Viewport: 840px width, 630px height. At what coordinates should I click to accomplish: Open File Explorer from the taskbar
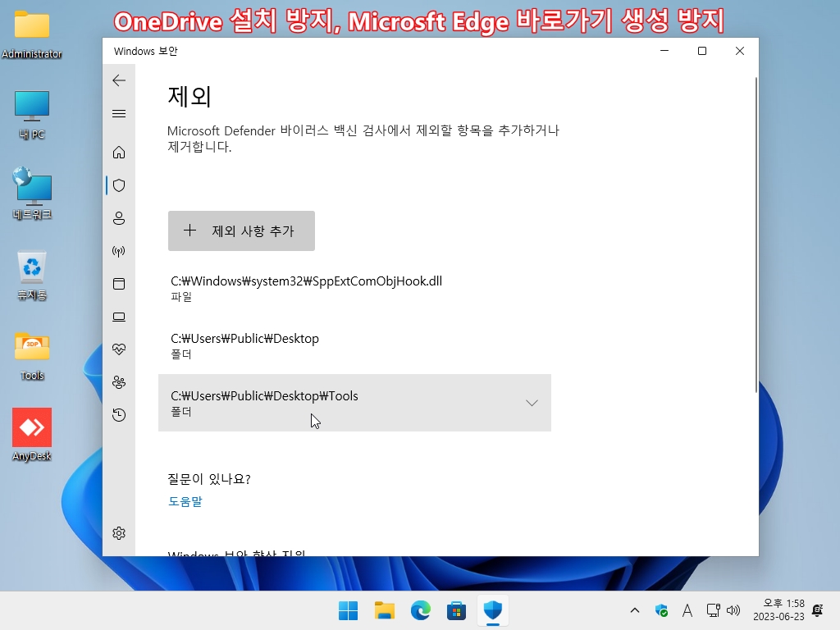tap(384, 610)
